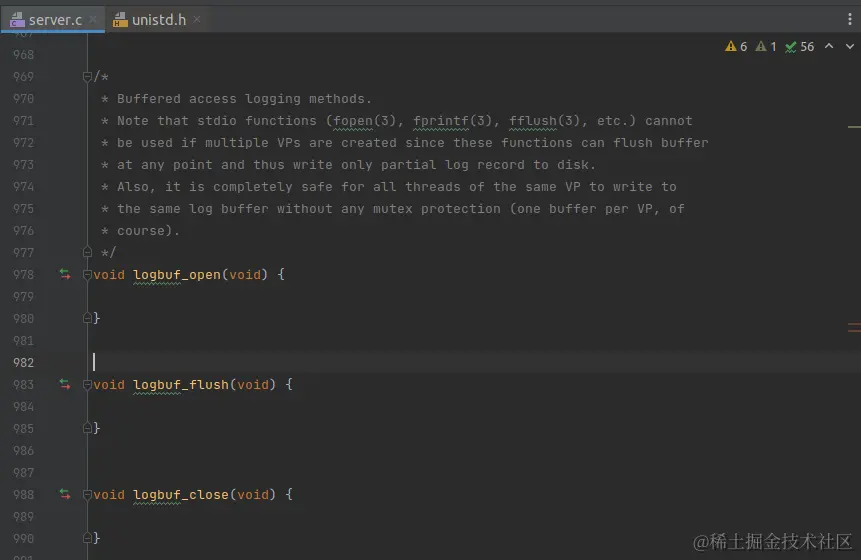Fold closing brace at line 980

(87, 318)
